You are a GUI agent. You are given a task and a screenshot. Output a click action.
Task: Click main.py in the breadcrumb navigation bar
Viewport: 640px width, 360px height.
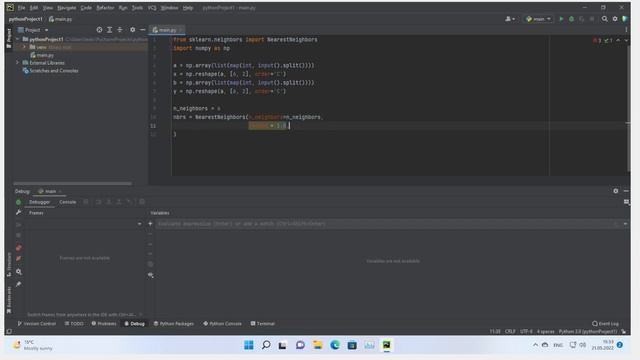coord(60,19)
